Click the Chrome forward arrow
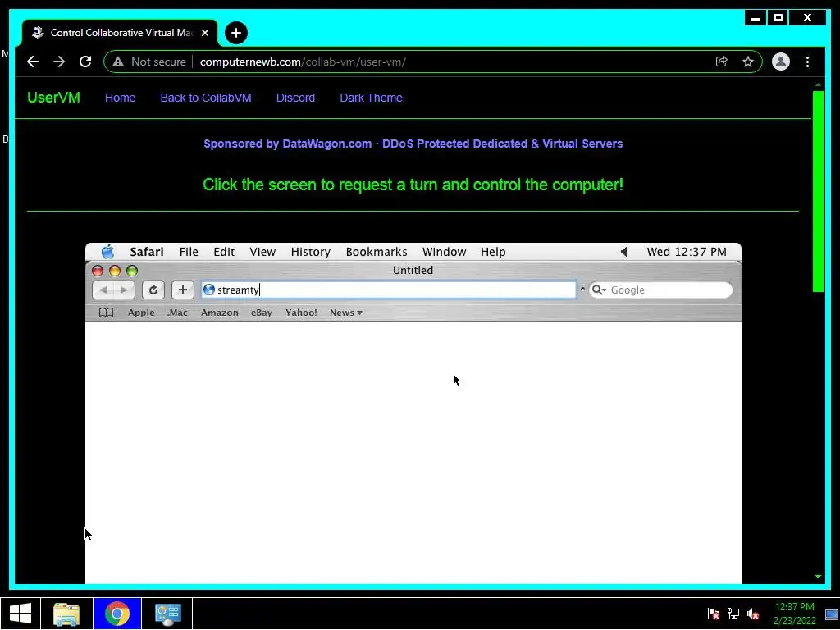The height and width of the screenshot is (630, 840). pos(59,62)
